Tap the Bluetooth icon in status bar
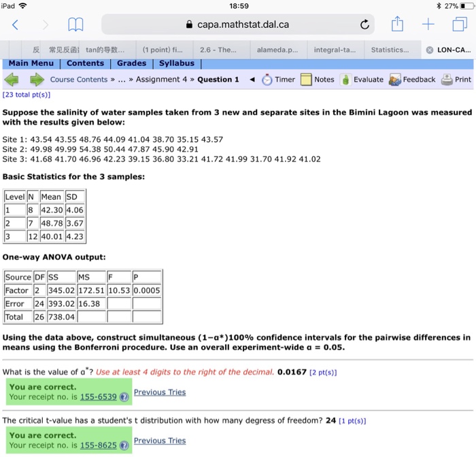476x457 pixels. (x=439, y=6)
